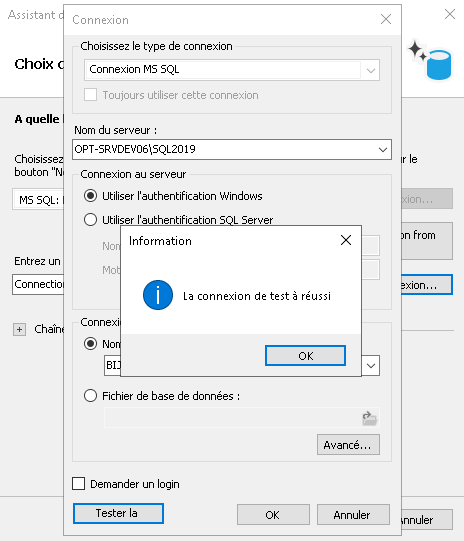Click the browse database file icon
Viewport: 464px width, 541px height.
pyautogui.click(x=369, y=418)
